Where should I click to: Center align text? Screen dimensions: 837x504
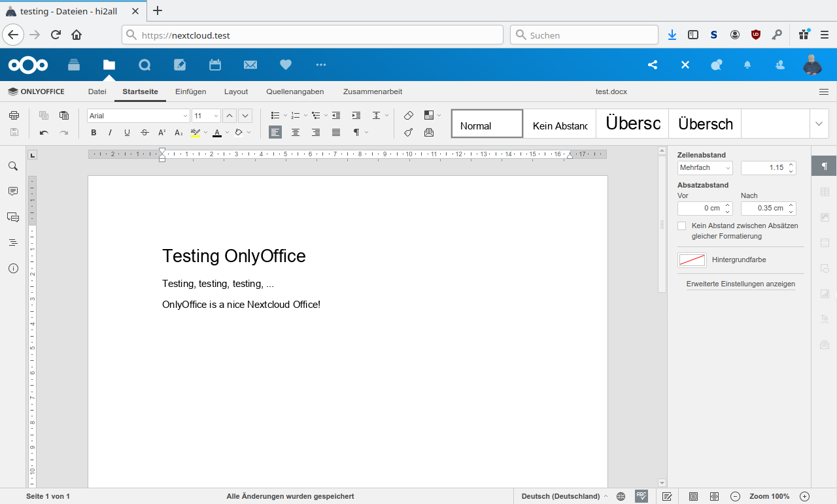pos(296,133)
